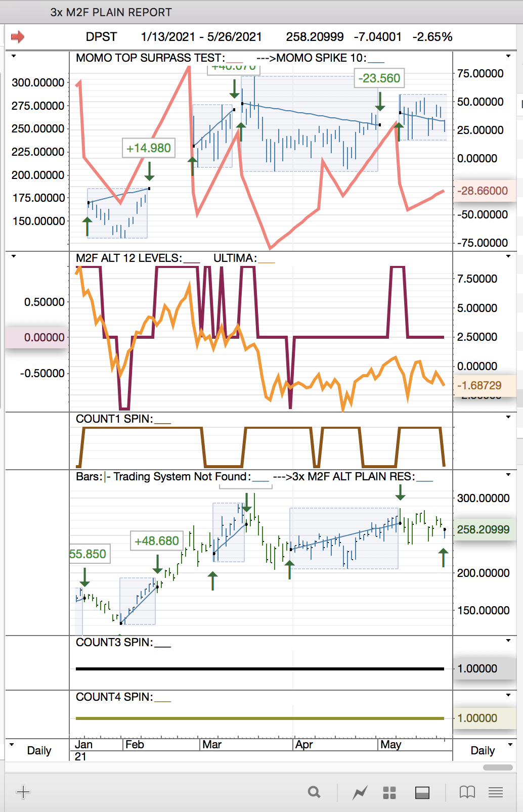Click the red MOMO TOP SURPASS color line sample
The height and width of the screenshot is (812, 523).
[235, 63]
